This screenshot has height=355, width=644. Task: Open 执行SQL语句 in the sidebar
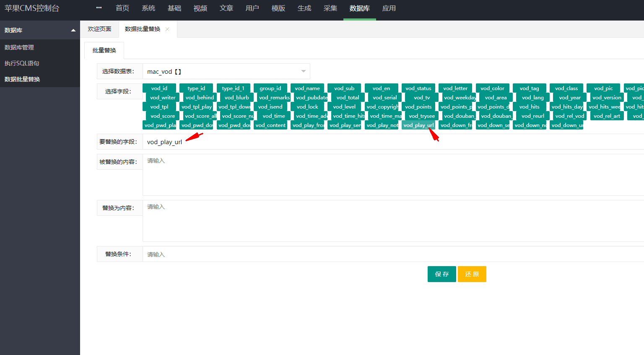pos(22,63)
